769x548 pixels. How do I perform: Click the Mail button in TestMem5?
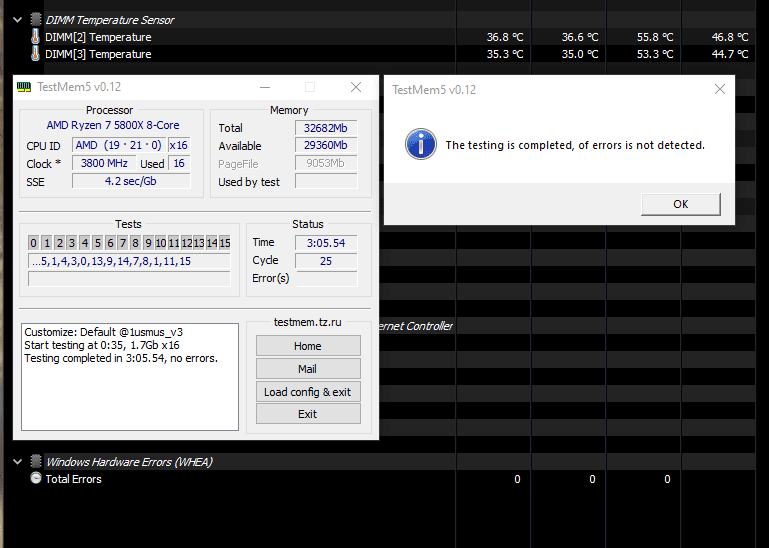pyautogui.click(x=308, y=369)
